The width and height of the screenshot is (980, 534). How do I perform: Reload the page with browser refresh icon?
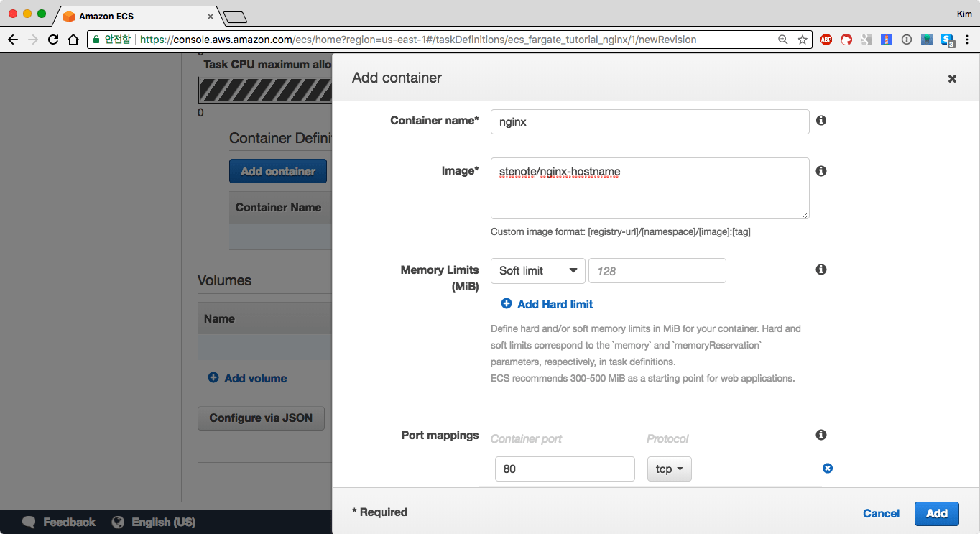[53, 40]
